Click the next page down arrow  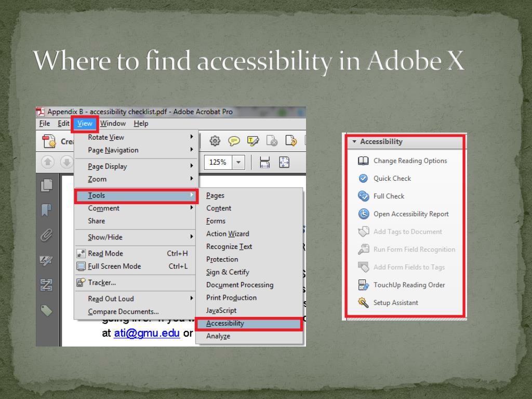click(66, 162)
